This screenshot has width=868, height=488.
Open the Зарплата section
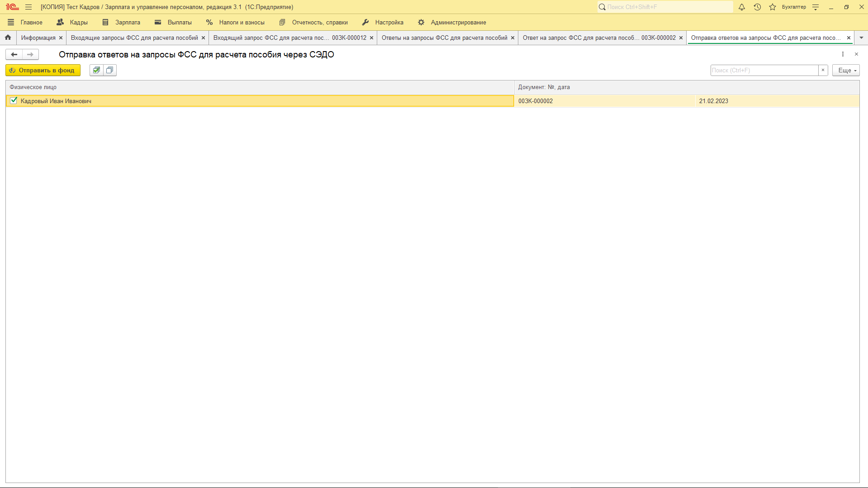pos(121,22)
